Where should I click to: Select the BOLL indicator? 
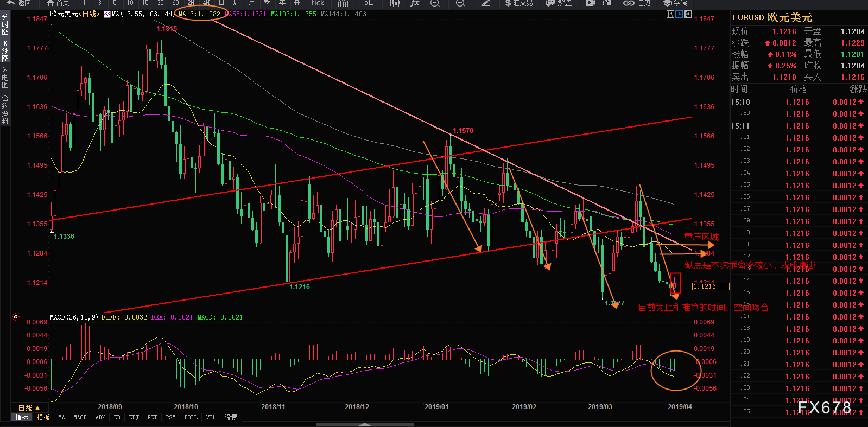[191, 417]
